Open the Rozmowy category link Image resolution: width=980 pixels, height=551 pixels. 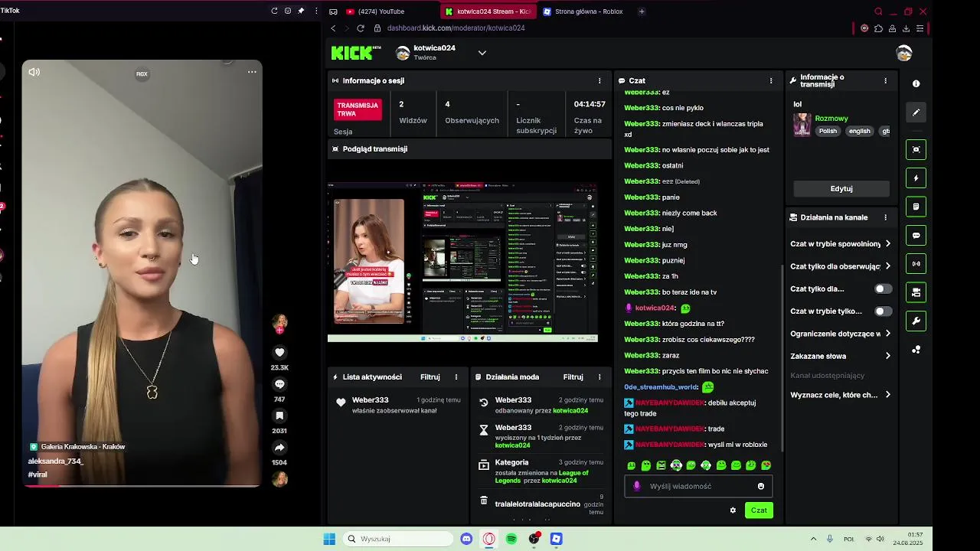(x=831, y=119)
